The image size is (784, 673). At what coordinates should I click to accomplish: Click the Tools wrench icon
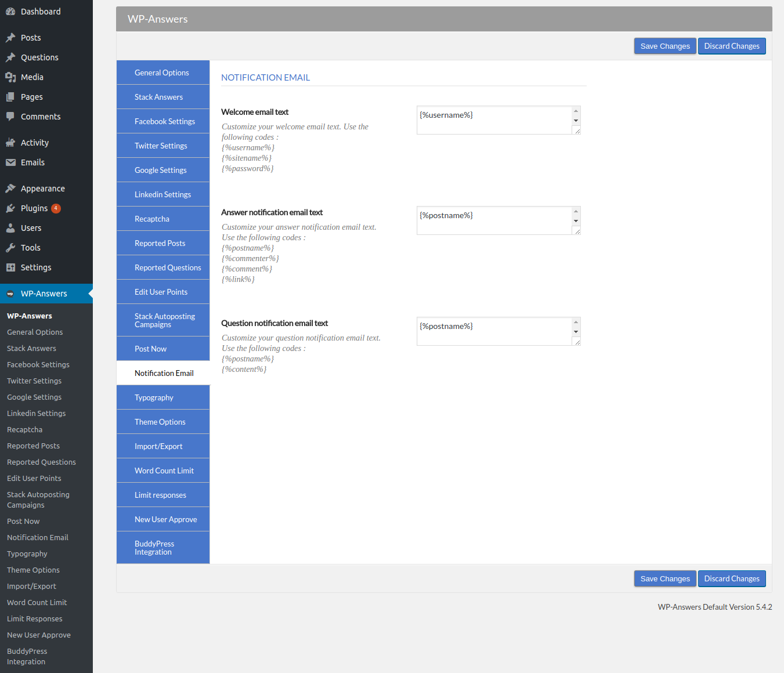10,248
